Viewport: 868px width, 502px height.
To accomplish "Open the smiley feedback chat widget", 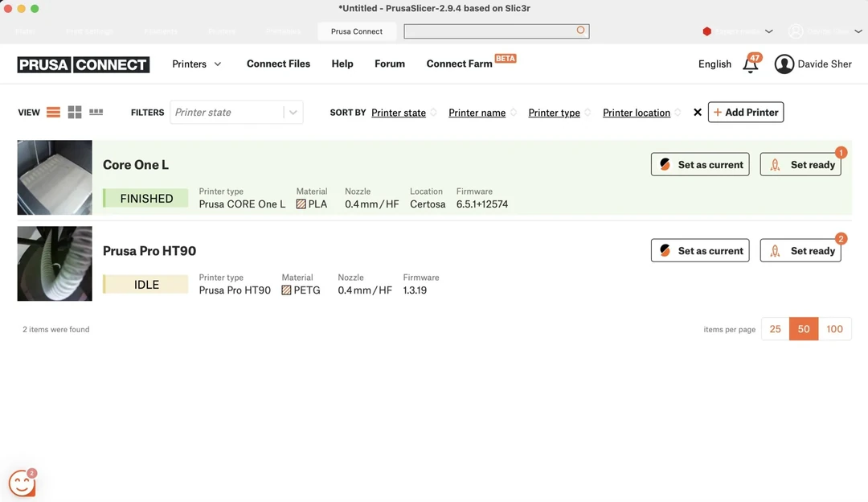I will (x=22, y=483).
